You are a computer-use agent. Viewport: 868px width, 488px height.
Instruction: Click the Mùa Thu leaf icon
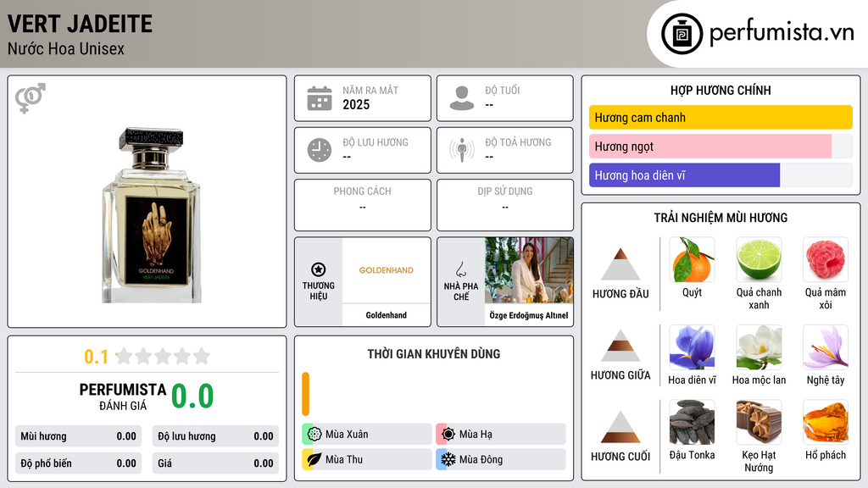coord(314,459)
